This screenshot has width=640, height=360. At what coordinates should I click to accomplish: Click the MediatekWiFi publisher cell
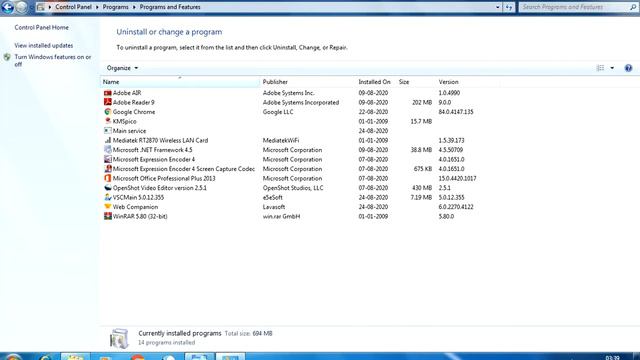pos(281,140)
